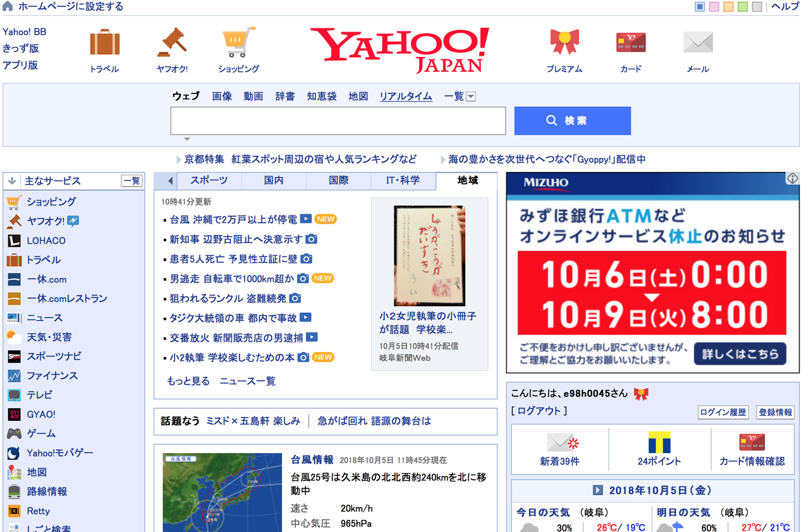
Task: Click the ニュース icon in the services sidebar
Action: pos(14,318)
